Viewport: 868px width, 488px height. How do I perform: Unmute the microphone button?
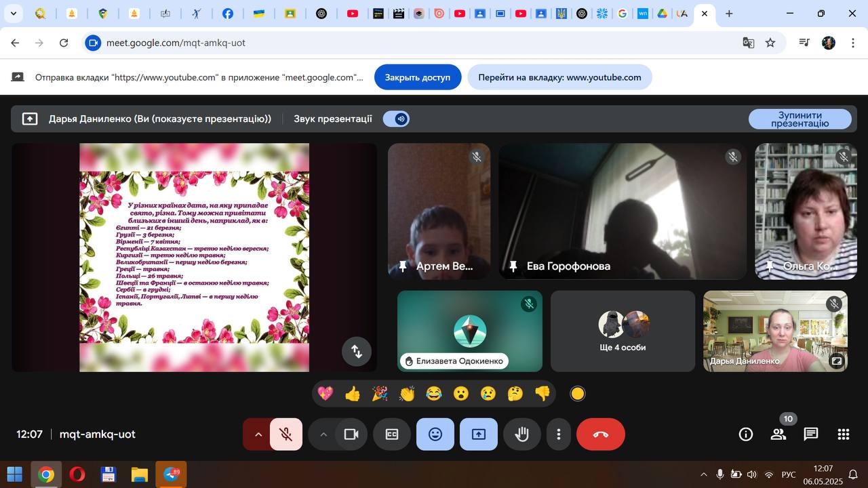(286, 434)
